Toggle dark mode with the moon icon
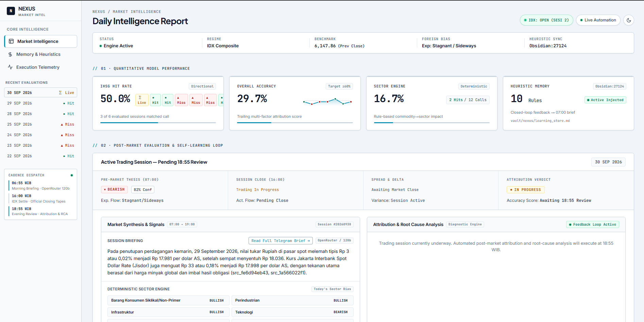The image size is (644, 322). (629, 20)
